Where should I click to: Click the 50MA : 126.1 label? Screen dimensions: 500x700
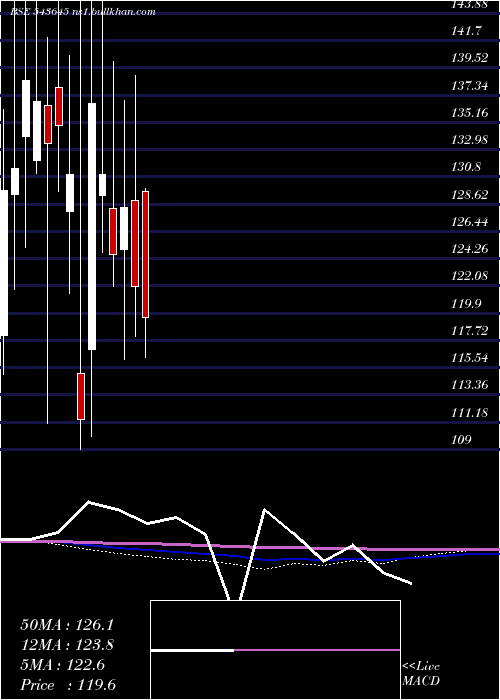click(67, 625)
